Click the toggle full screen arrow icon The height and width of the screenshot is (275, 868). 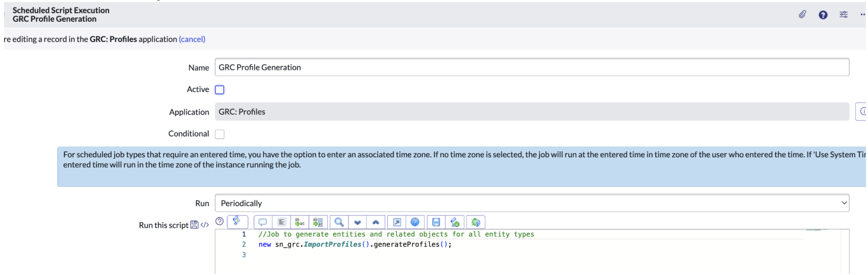click(x=397, y=222)
